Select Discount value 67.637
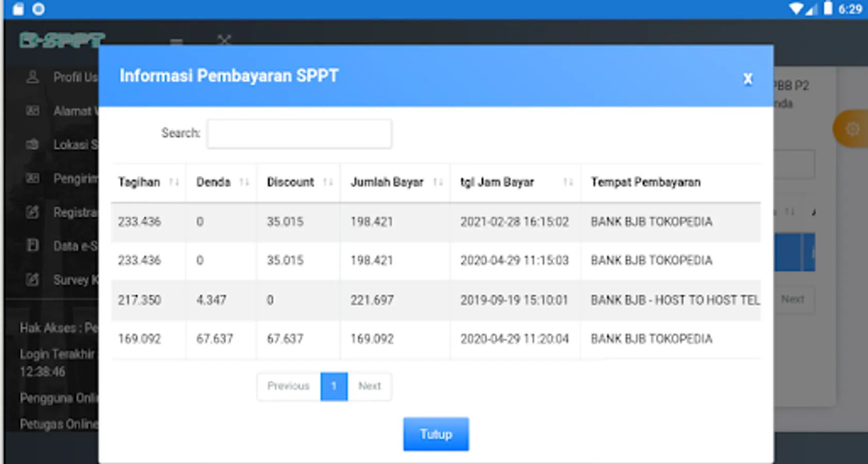 point(285,339)
